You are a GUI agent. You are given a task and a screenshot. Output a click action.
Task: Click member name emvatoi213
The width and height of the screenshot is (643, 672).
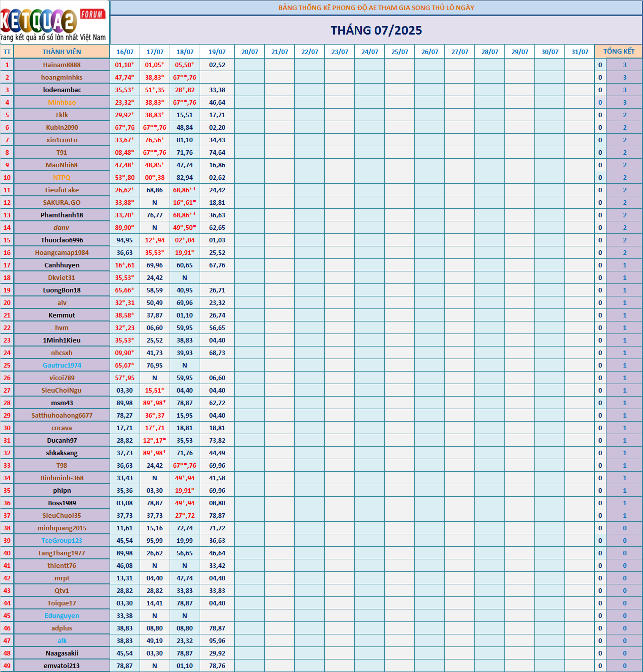62,665
